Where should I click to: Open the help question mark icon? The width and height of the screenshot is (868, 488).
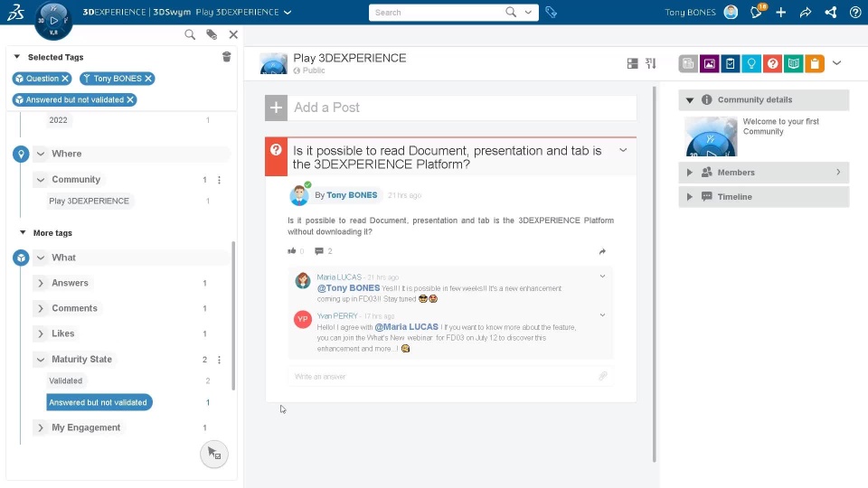click(855, 12)
